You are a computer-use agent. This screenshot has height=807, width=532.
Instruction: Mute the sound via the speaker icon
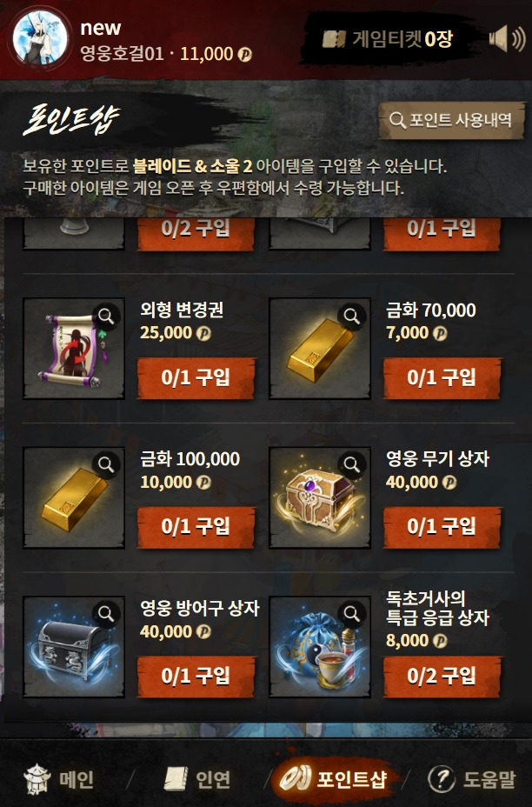coord(507,39)
